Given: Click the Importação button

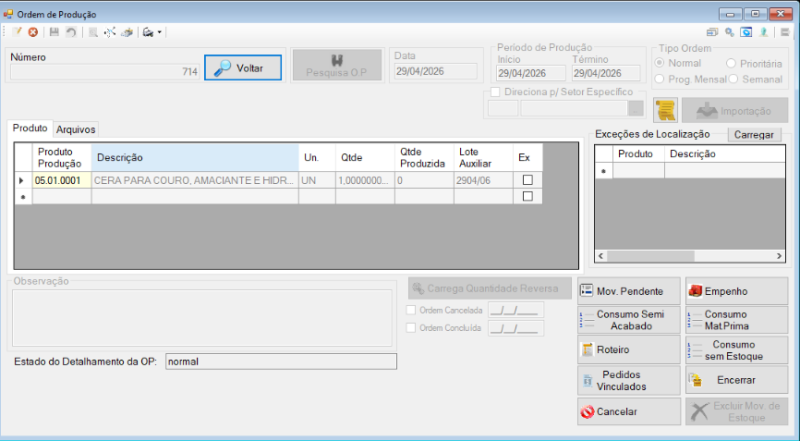Looking at the screenshot, I should coord(735,110).
